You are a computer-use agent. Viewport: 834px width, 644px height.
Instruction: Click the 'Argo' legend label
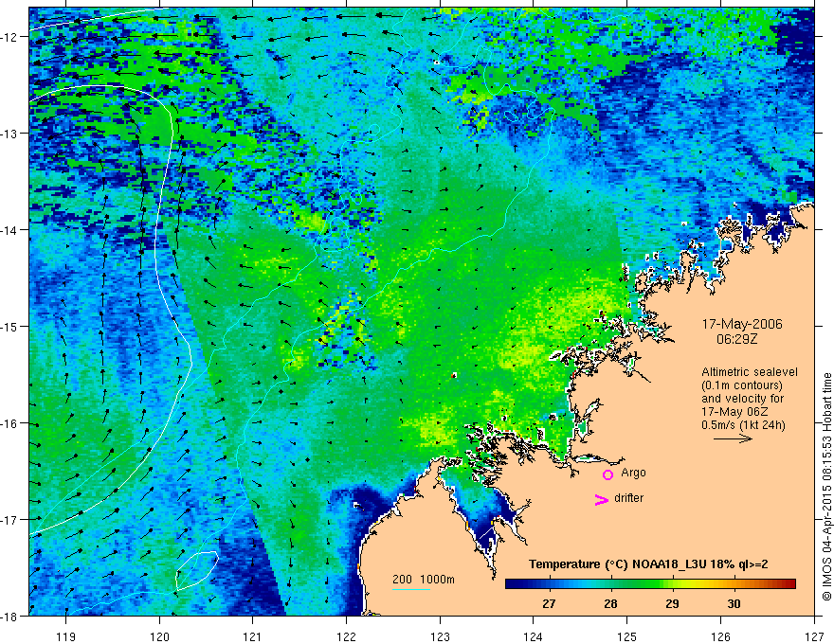point(633,473)
